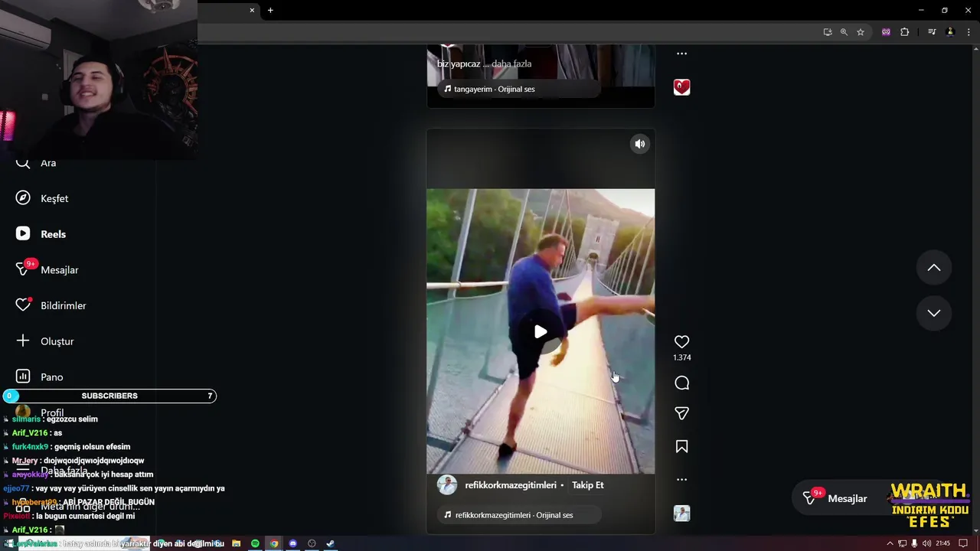Open more options for the tangayerim reel
The width and height of the screenshot is (980, 551).
click(681, 54)
